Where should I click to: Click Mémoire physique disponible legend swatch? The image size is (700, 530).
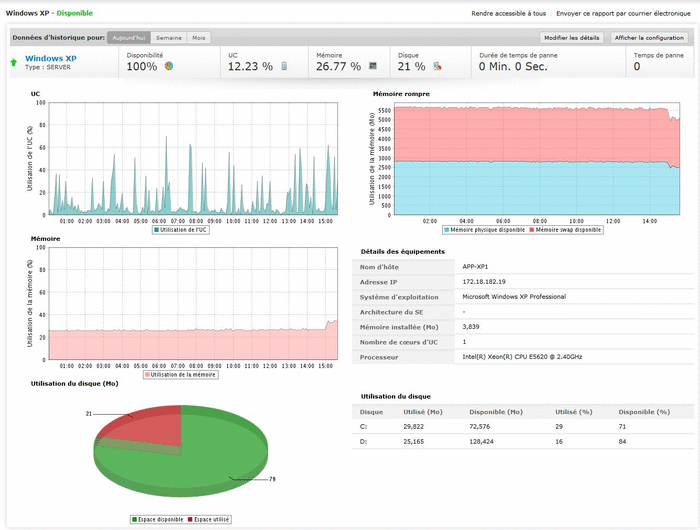coord(447,230)
